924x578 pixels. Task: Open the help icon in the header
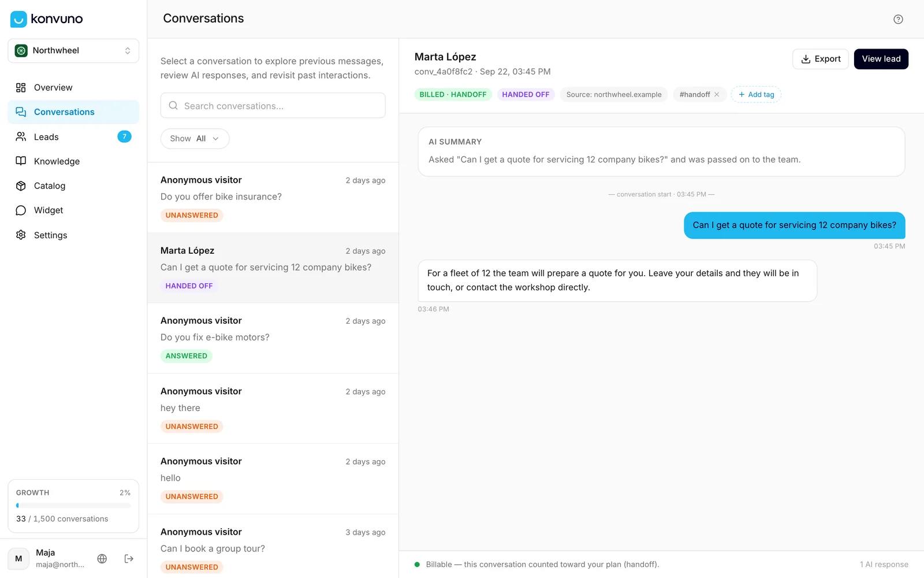tap(898, 19)
